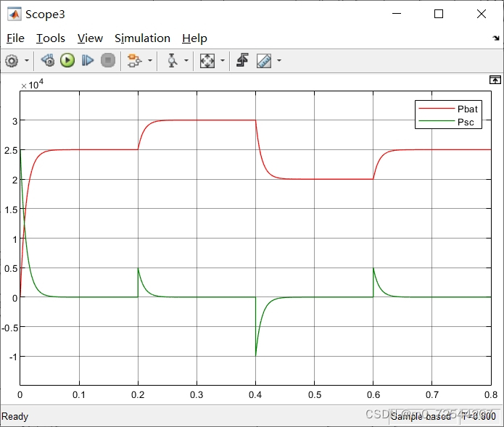
Task: Open the Cursor Measurements ruler icon
Action: click(x=264, y=61)
